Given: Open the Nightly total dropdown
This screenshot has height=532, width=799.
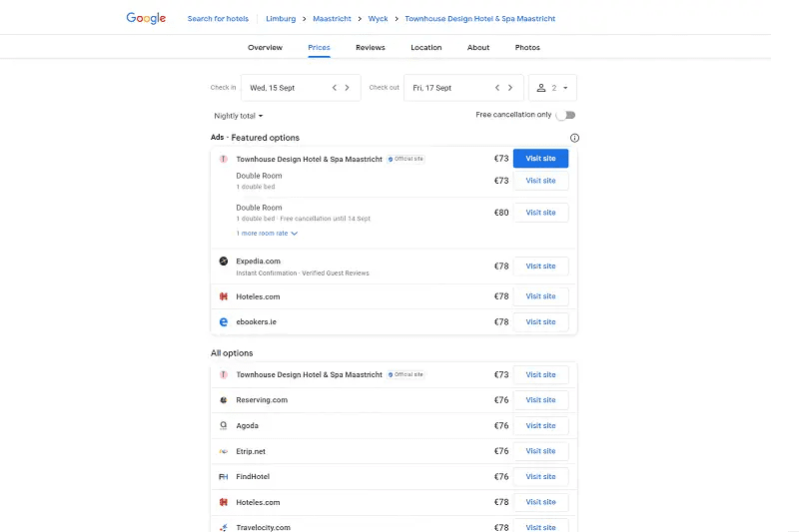Looking at the screenshot, I should point(239,116).
